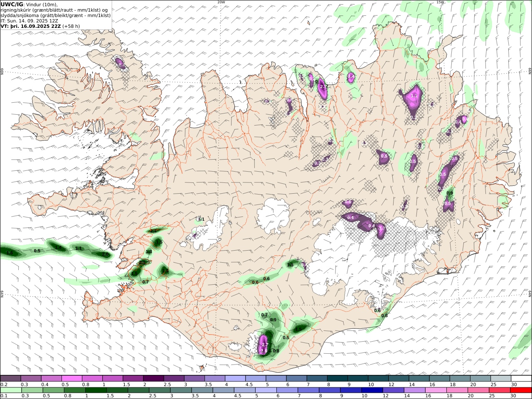Choose the gray-green 3 rain scale swatch
Screen dimensions: 532x399
[x=181, y=390]
